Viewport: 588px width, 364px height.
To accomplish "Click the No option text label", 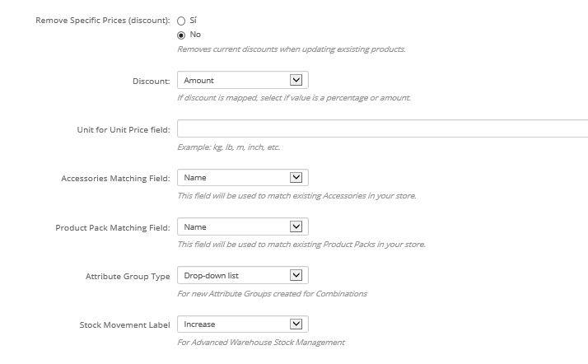I will (x=195, y=35).
